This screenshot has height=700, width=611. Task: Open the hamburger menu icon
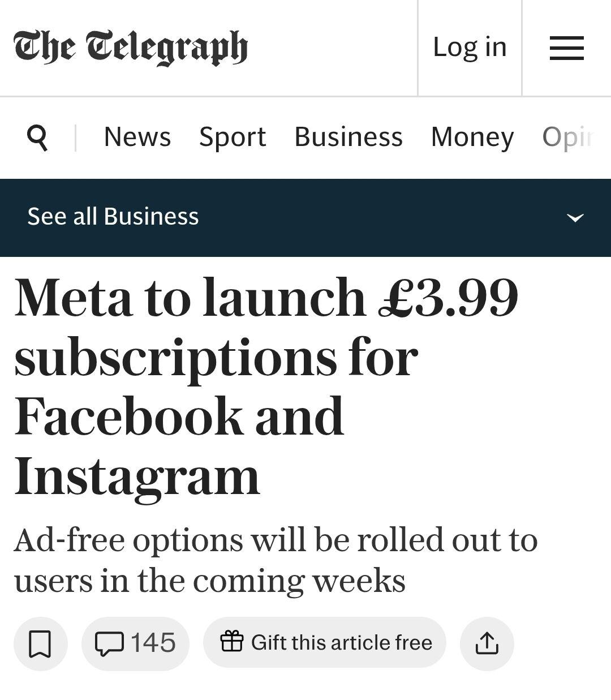[566, 48]
